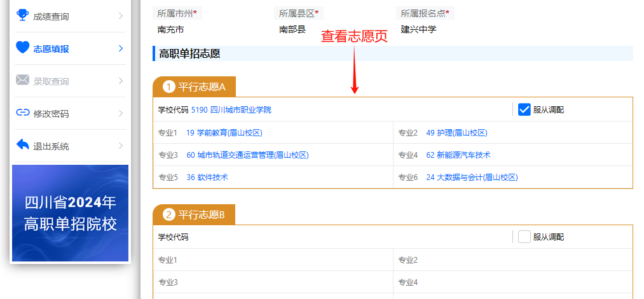Expand the 志愿填报 chevron arrow
The width and height of the screenshot is (644, 299).
click(120, 48)
